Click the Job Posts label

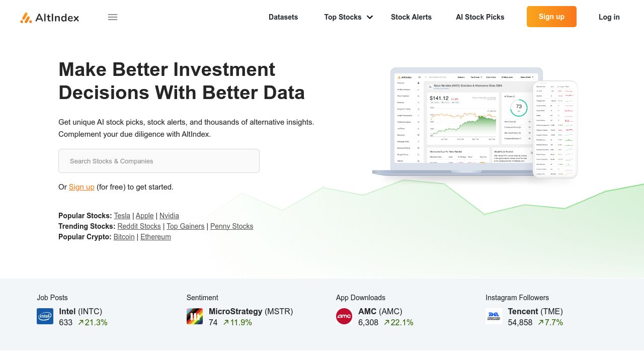(52, 298)
